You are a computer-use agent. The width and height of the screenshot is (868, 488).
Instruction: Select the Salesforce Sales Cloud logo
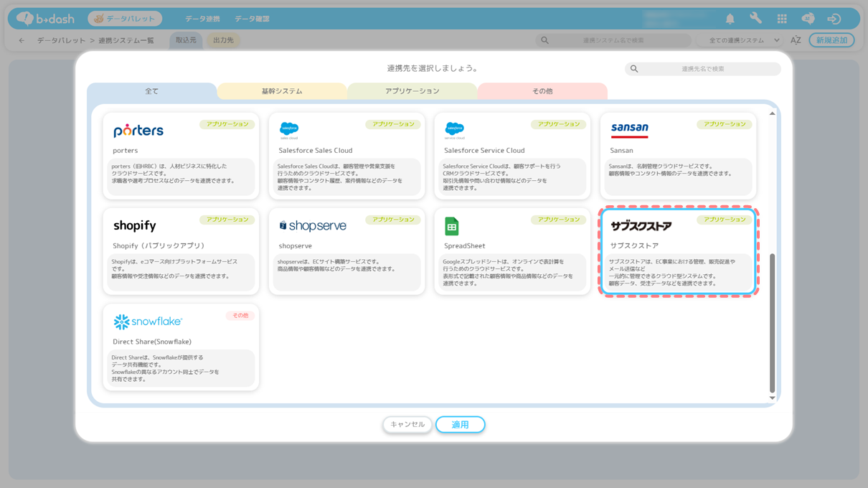click(289, 131)
